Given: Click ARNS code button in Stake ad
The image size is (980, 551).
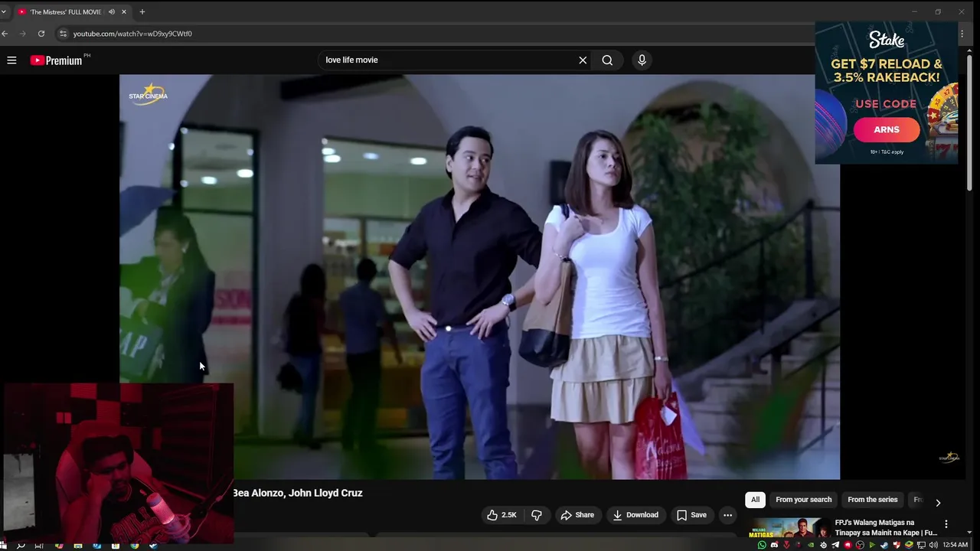Looking at the screenshot, I should pos(887,129).
